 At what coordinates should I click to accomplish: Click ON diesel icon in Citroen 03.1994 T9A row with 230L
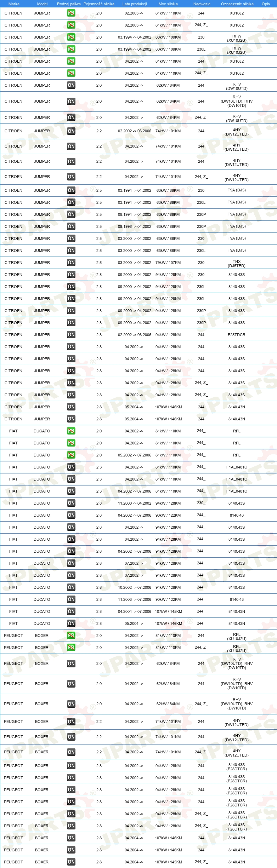(71, 202)
